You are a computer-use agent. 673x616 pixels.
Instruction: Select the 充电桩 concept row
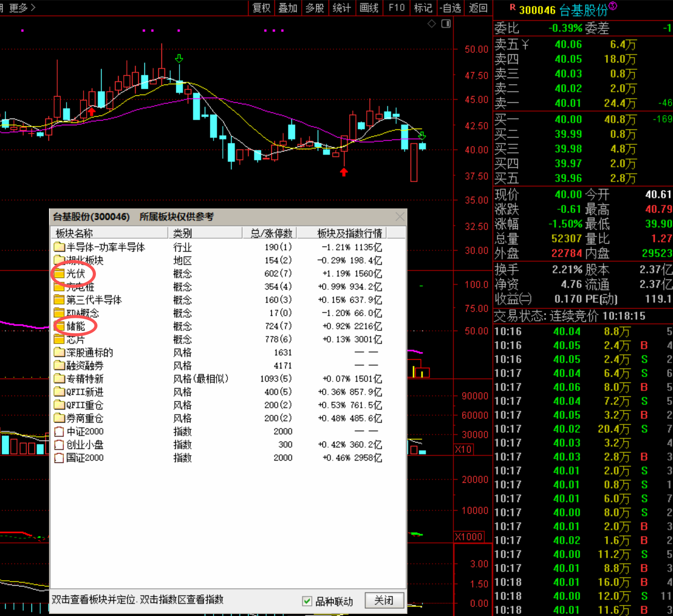tap(219, 287)
